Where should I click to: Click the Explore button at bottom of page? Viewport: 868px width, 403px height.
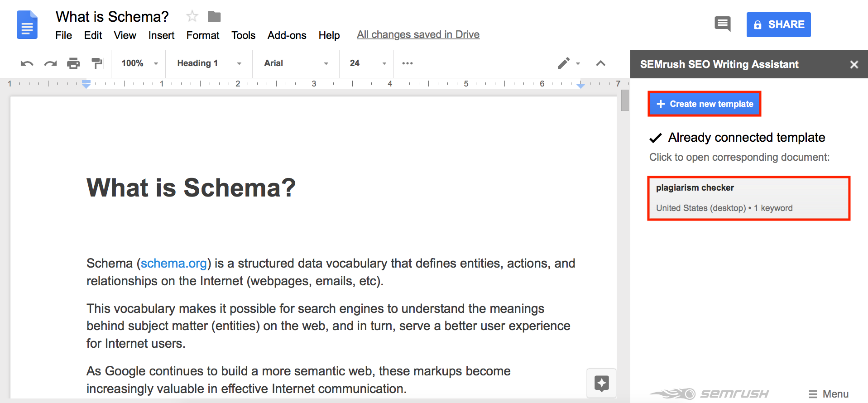click(x=601, y=383)
